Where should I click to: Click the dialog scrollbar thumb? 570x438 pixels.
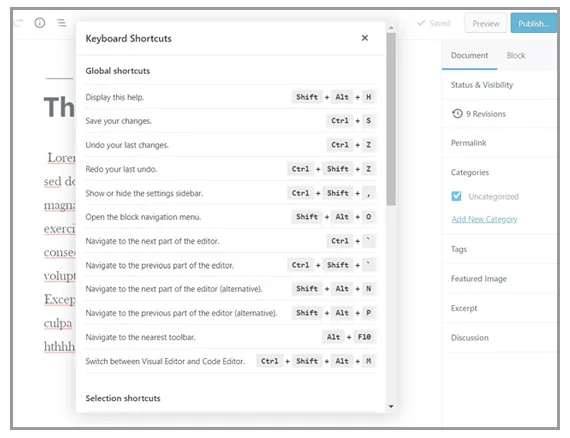391,119
